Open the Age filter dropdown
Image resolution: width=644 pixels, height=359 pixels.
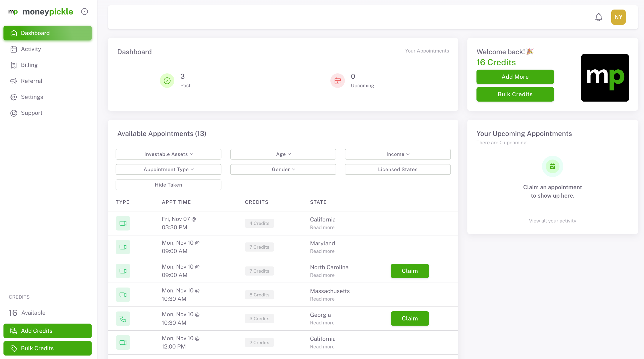[283, 154]
